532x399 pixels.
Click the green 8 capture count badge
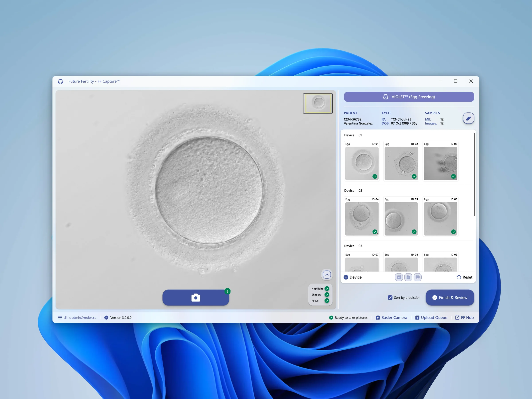tap(227, 291)
